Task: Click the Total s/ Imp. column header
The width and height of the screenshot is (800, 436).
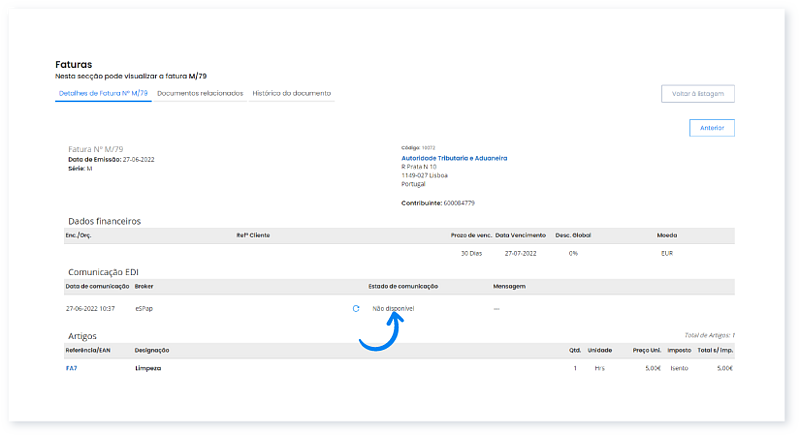Action: pos(714,351)
